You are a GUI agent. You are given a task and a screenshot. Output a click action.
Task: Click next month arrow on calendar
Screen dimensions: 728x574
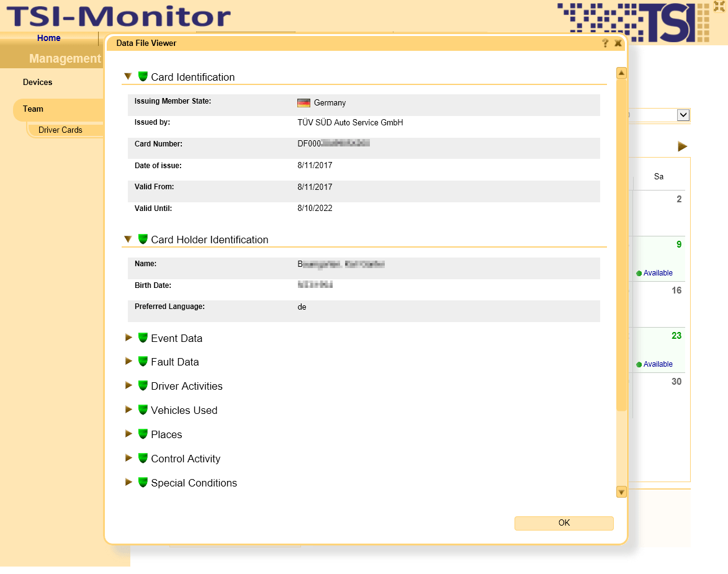click(x=683, y=146)
